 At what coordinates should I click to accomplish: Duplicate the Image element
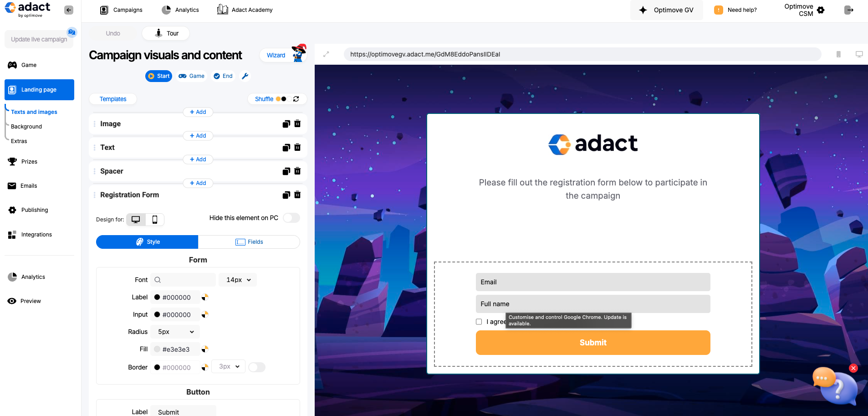pos(286,124)
